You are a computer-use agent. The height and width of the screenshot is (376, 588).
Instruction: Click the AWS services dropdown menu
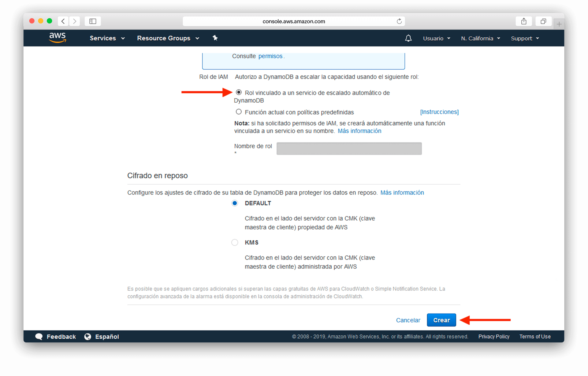point(105,38)
